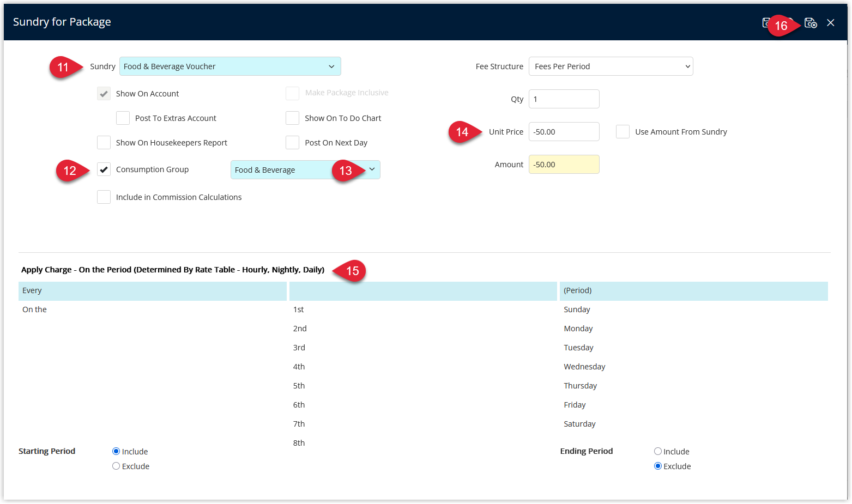Image resolution: width=852 pixels, height=504 pixels.
Task: Click the Save and Exit icon
Action: pos(811,23)
